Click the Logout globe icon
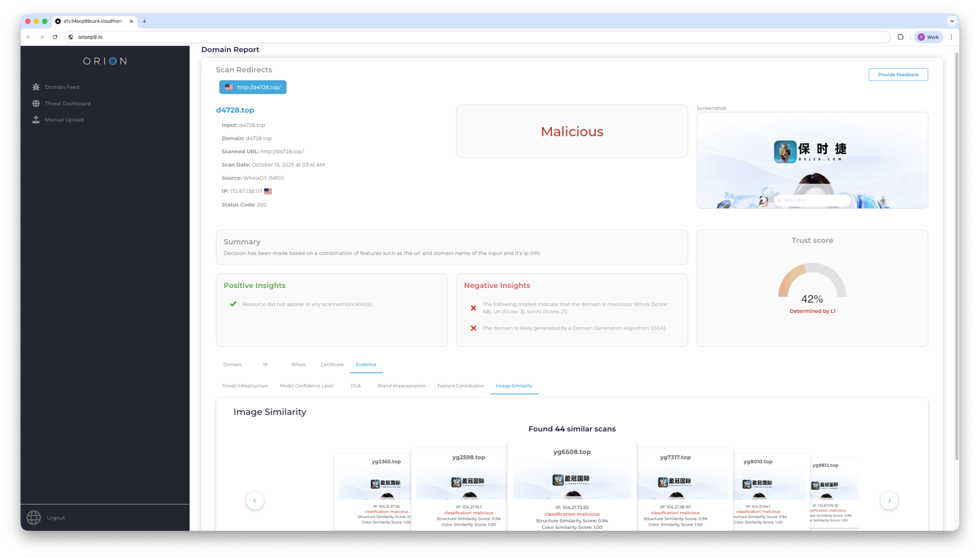This screenshot has width=980, height=558. tap(34, 517)
